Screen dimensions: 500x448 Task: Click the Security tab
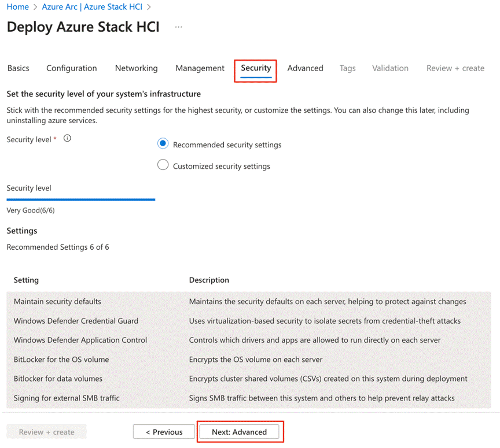tap(256, 68)
